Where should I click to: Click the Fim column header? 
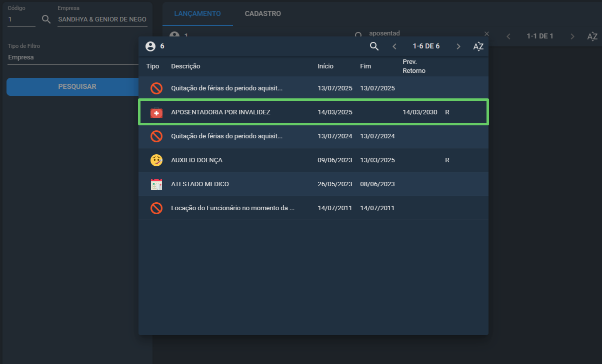click(365, 66)
